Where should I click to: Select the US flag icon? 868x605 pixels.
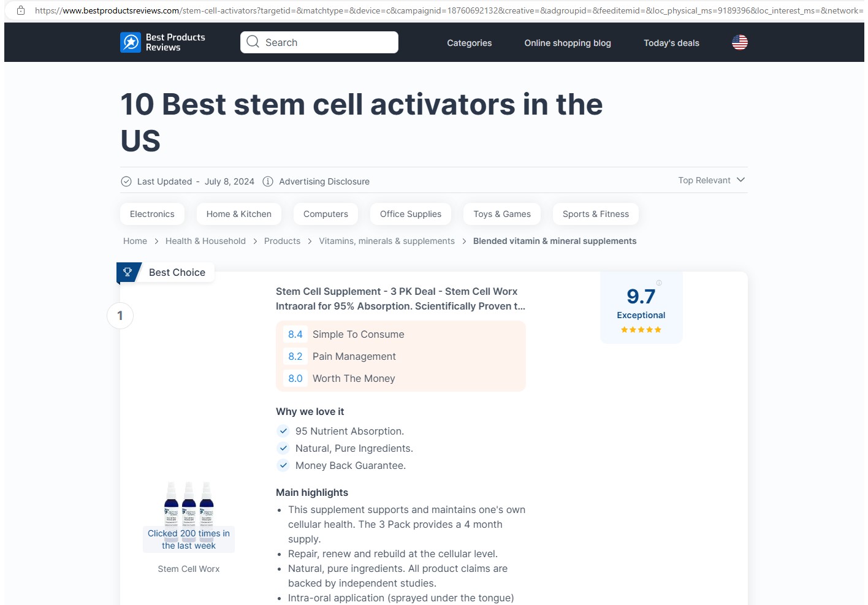[x=739, y=42]
